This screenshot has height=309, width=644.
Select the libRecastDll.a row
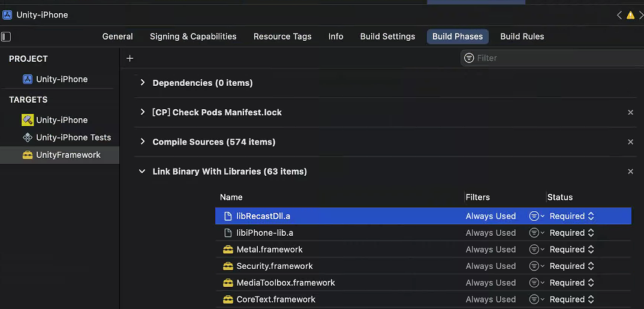point(423,216)
